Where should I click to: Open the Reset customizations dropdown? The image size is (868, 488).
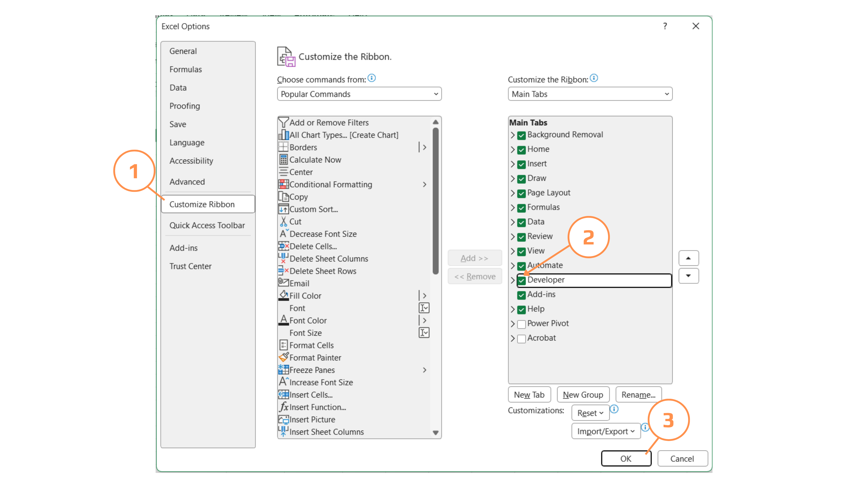[x=590, y=413]
